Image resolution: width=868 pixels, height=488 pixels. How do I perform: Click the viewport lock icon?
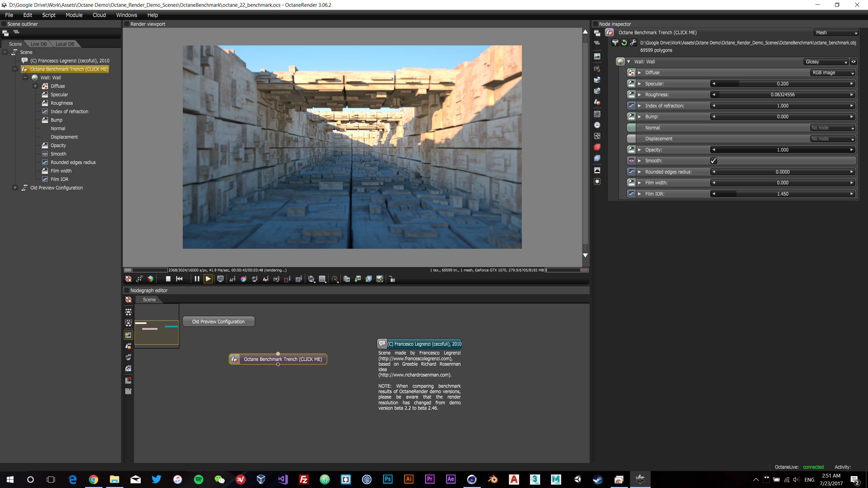coord(392,279)
